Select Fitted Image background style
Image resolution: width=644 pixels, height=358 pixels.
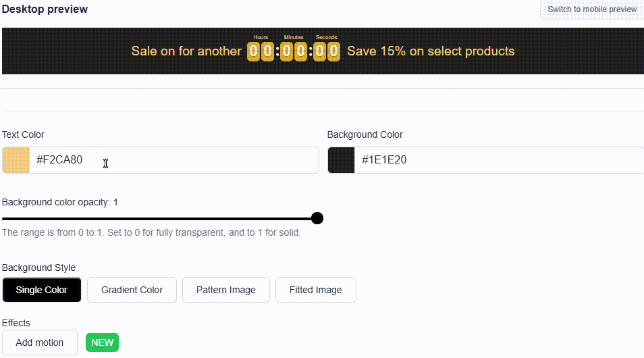click(x=315, y=290)
